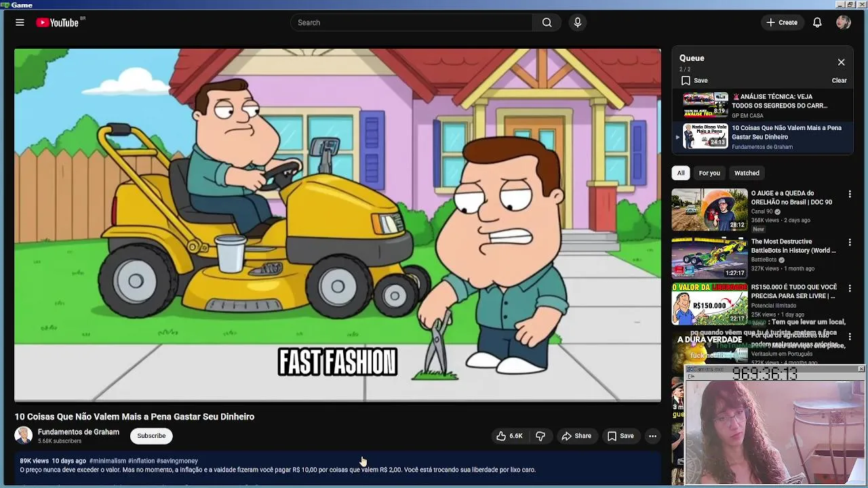The height and width of the screenshot is (488, 868).
Task: Close the webcam overlay window
Action: click(861, 369)
